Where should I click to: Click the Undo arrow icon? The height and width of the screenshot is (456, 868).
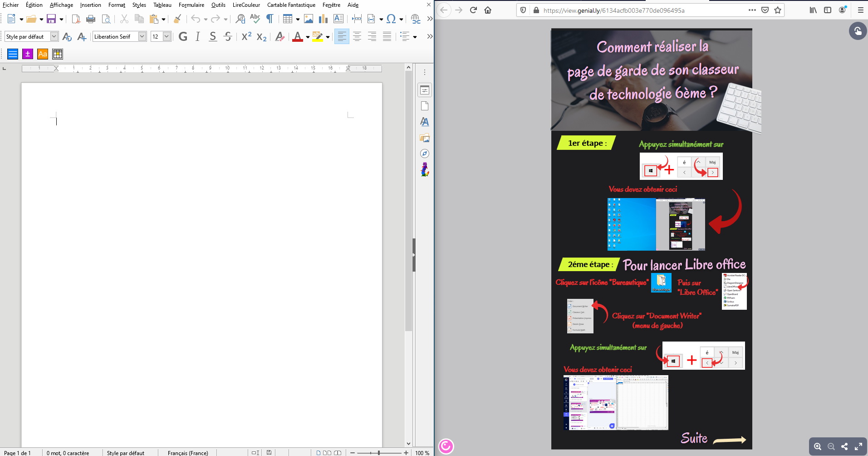[x=196, y=19]
